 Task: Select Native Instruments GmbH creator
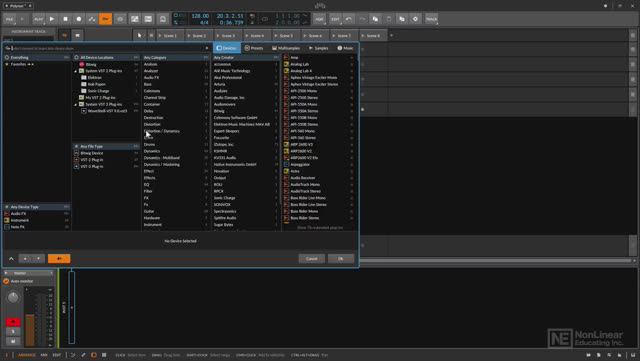[246, 165]
